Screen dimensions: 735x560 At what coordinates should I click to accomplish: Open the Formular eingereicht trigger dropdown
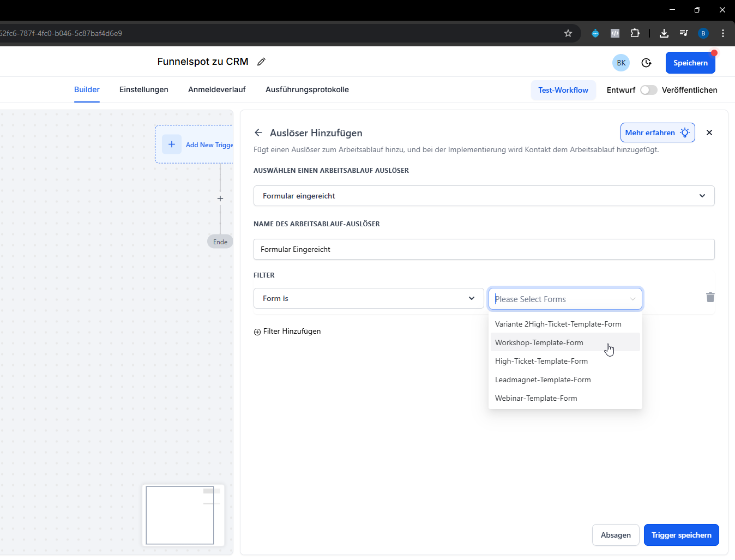(x=484, y=196)
